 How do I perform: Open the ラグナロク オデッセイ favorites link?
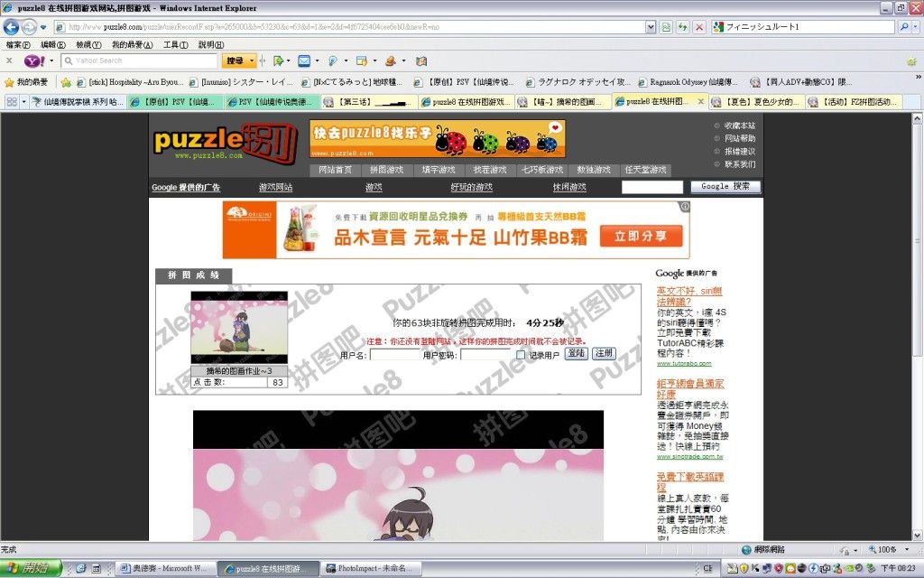click(578, 82)
